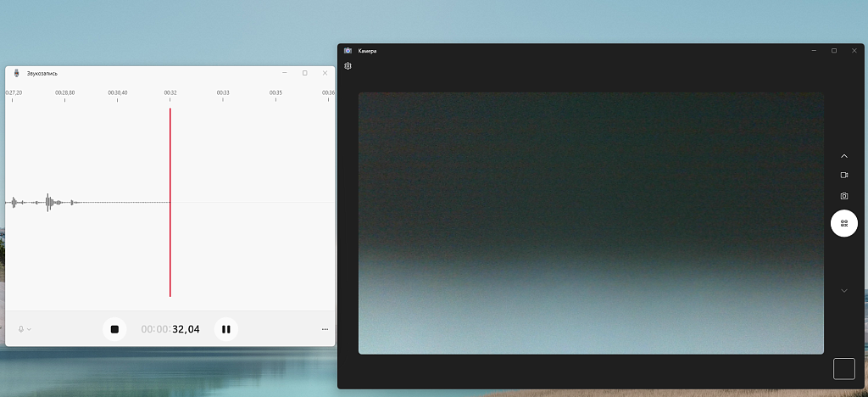
Task: Stop the sound recording
Action: click(x=114, y=329)
